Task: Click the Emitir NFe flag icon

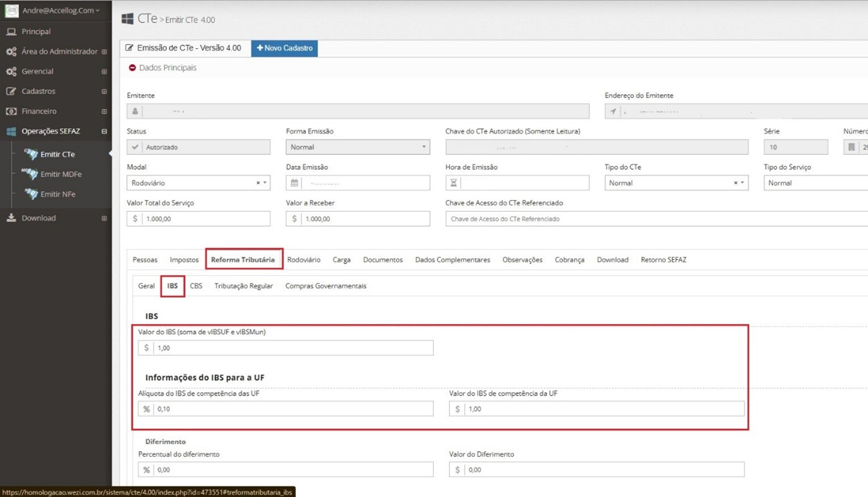Action: (30, 194)
